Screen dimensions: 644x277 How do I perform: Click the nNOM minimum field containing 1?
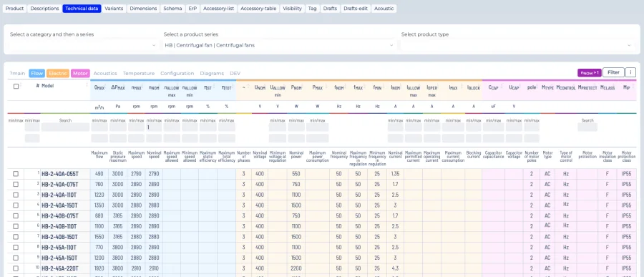(154, 127)
